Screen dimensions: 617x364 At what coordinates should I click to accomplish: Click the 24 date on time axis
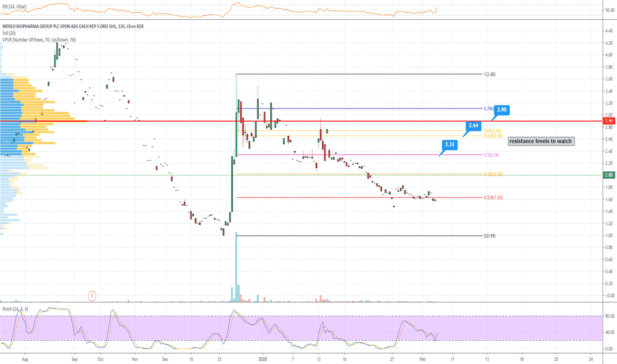tap(591, 359)
